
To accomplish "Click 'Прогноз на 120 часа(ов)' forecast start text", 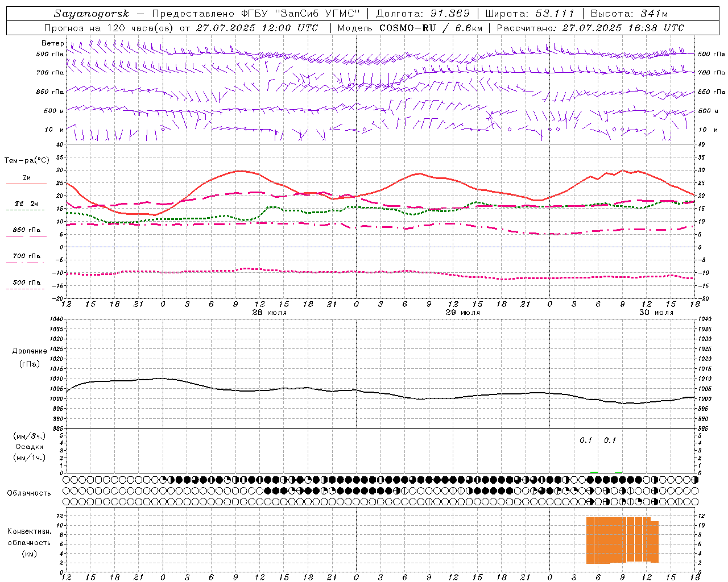I will pyautogui.click(x=109, y=28).
